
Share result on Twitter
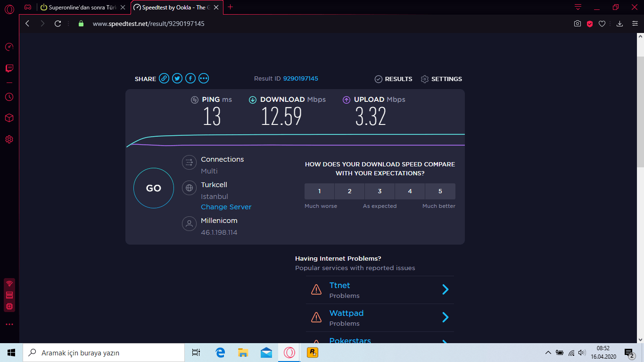pos(177,78)
